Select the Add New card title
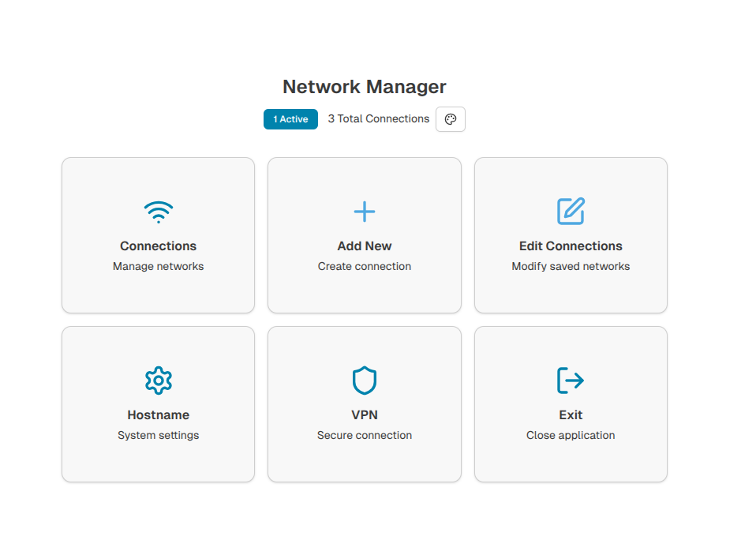The image size is (756, 555). tap(365, 246)
